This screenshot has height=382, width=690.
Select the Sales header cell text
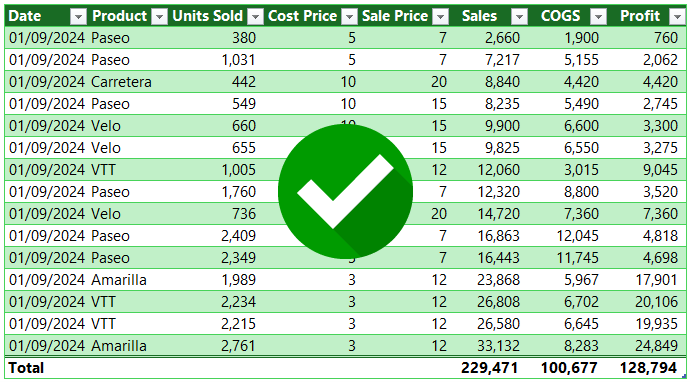(x=479, y=16)
